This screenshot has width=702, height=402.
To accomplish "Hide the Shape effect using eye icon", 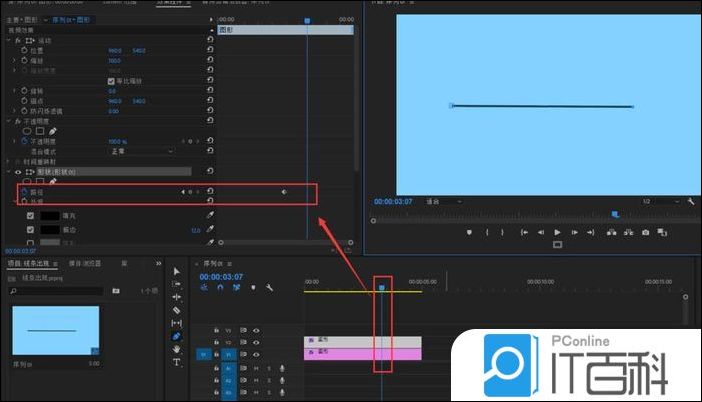I will tap(17, 171).
